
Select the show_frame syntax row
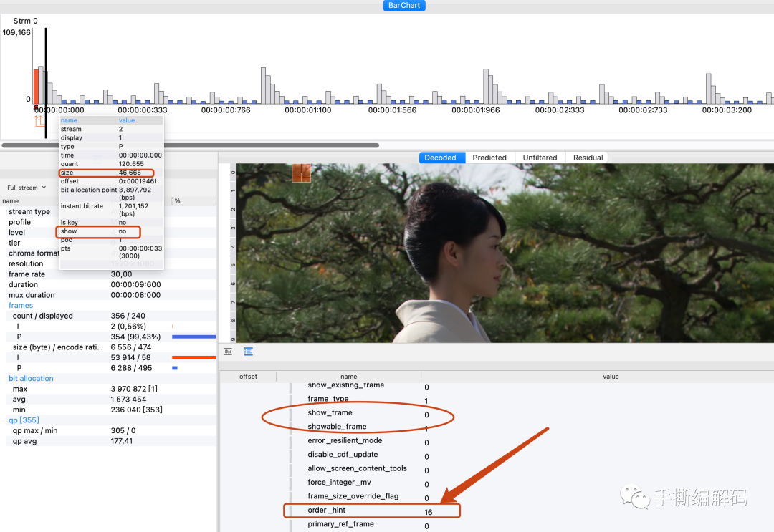pos(330,412)
